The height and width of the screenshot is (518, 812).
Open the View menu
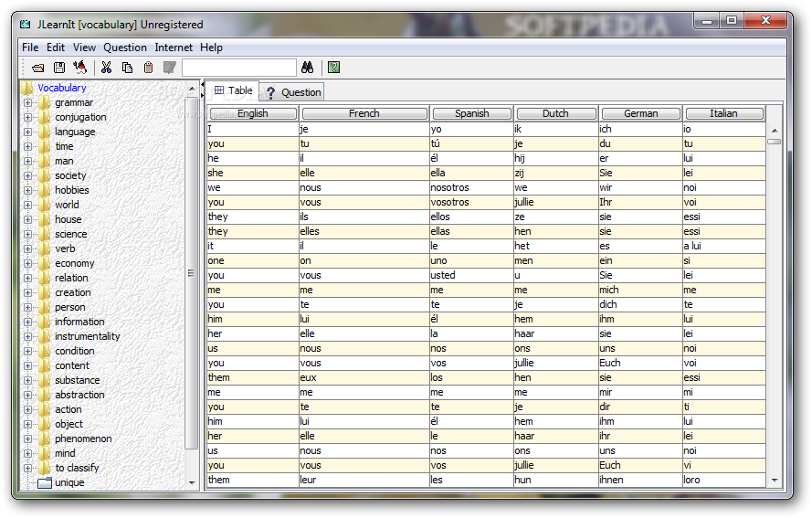pos(84,48)
